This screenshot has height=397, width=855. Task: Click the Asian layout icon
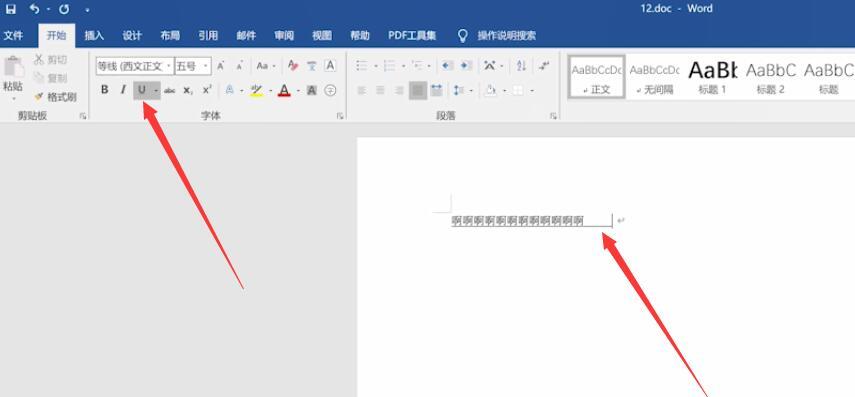coord(490,66)
